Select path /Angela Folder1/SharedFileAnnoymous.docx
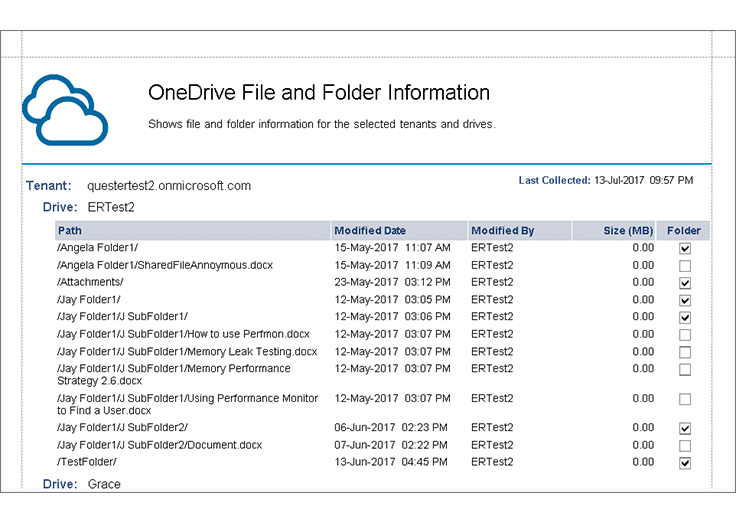 click(x=165, y=265)
